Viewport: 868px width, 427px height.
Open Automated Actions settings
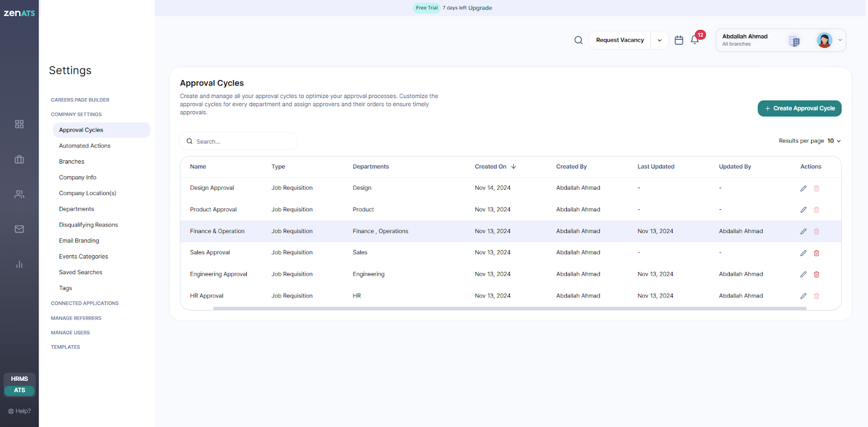[85, 146]
